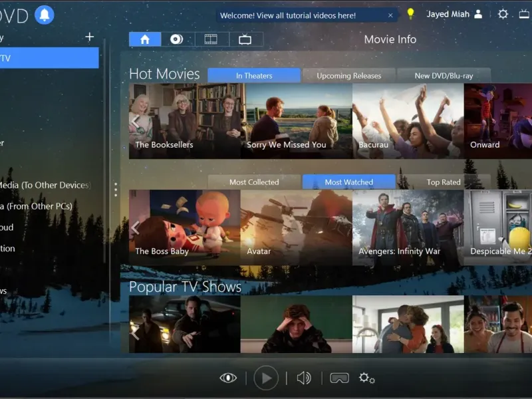Viewport: 532px width, 399px height.
Task: Open the Bacurau movie thumbnail
Action: 408,121
